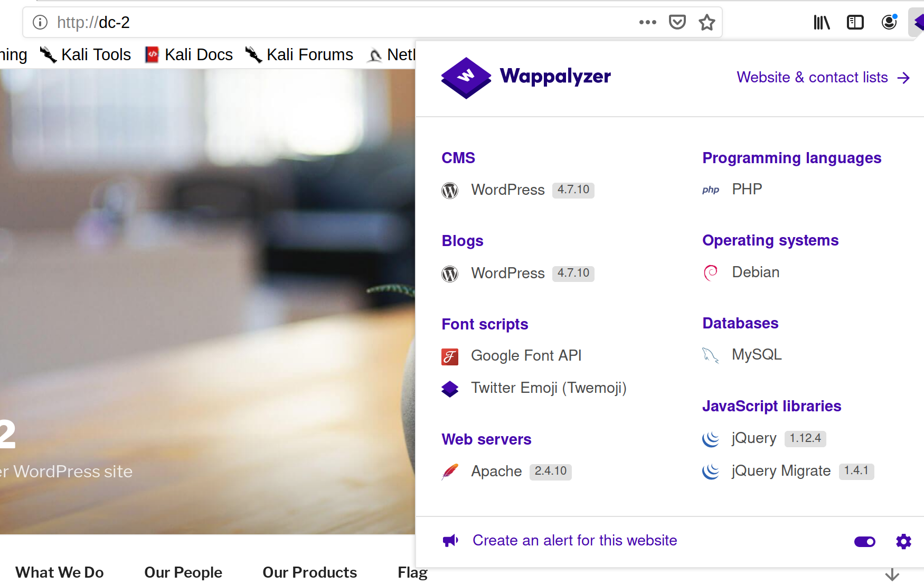This screenshot has width=924, height=584.
Task: Open the Firefox Library icon
Action: click(x=822, y=22)
